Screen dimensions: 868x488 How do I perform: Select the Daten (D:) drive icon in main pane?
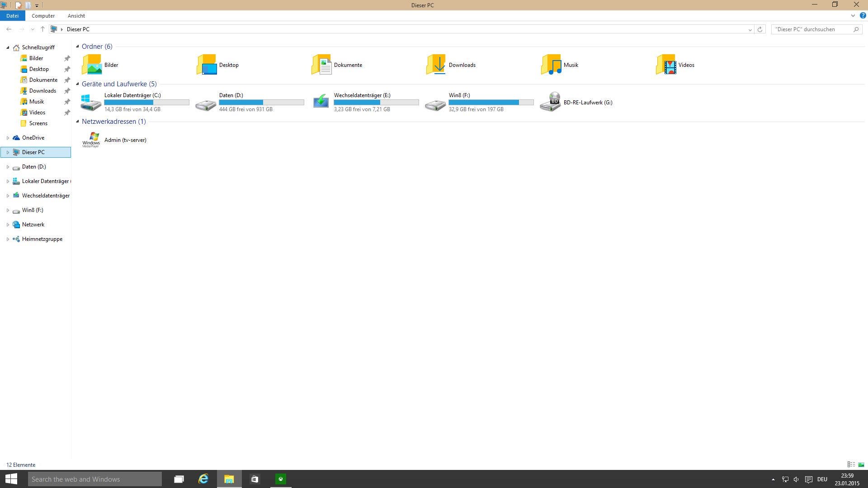(206, 105)
